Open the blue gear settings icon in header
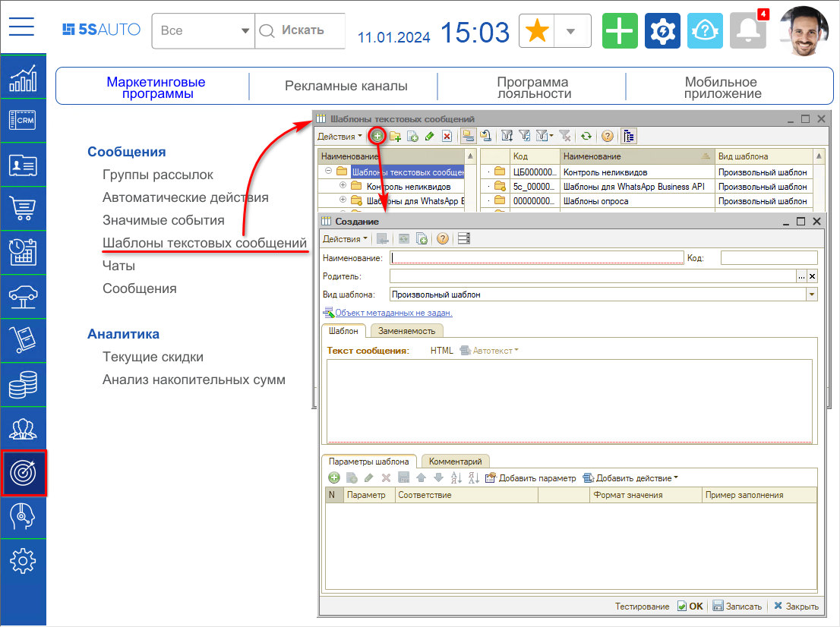 point(663,30)
